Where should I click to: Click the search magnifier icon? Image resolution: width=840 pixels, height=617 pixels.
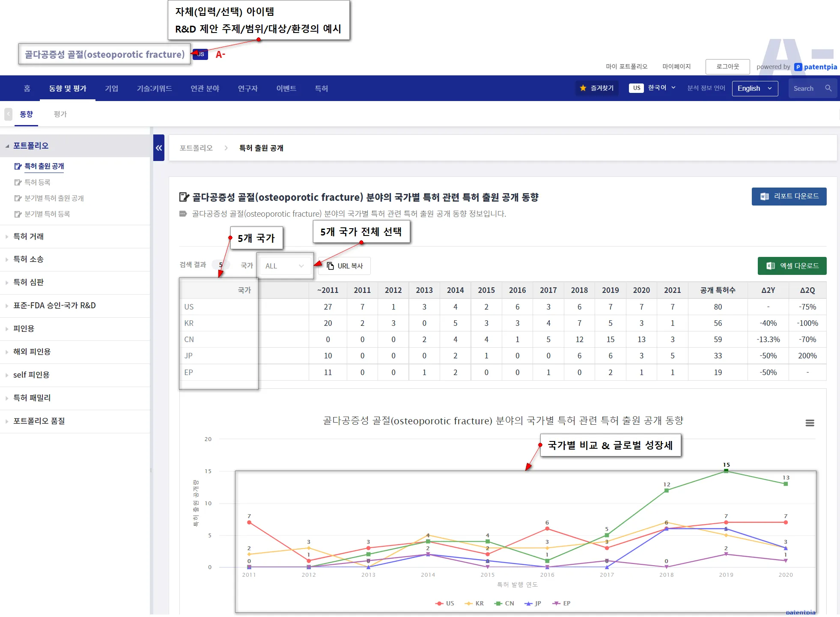828,88
